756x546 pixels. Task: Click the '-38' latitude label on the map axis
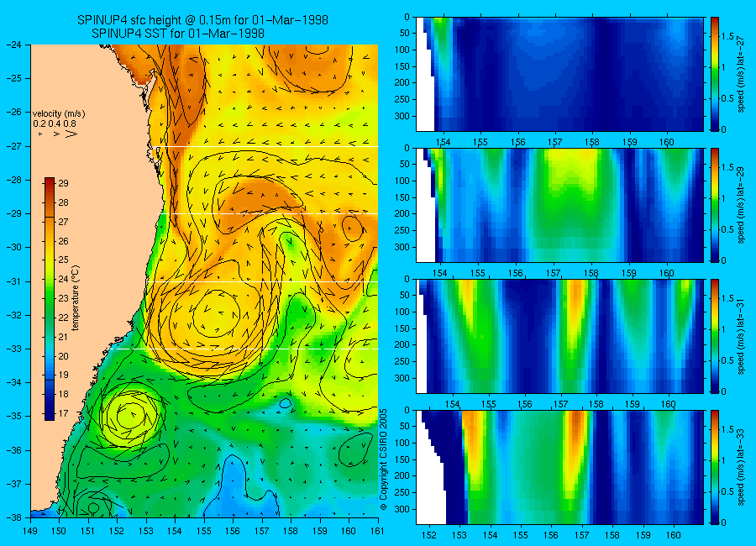(14, 517)
